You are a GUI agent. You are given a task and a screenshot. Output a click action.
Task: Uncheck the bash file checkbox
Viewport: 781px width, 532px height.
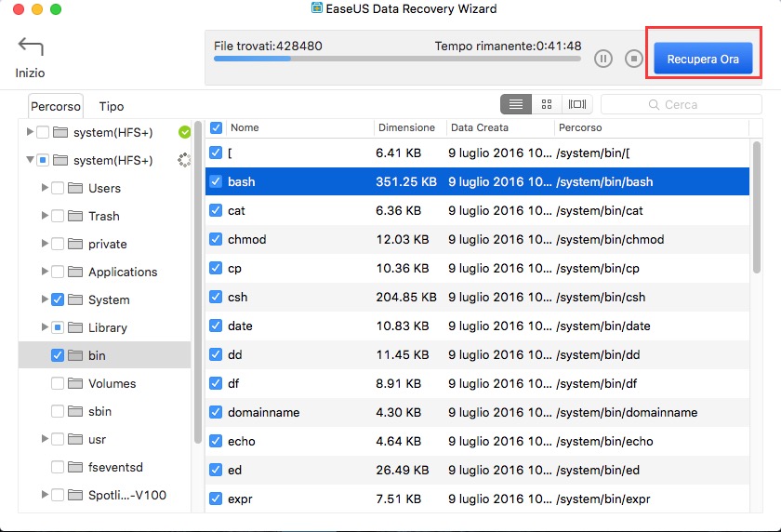coord(216,181)
